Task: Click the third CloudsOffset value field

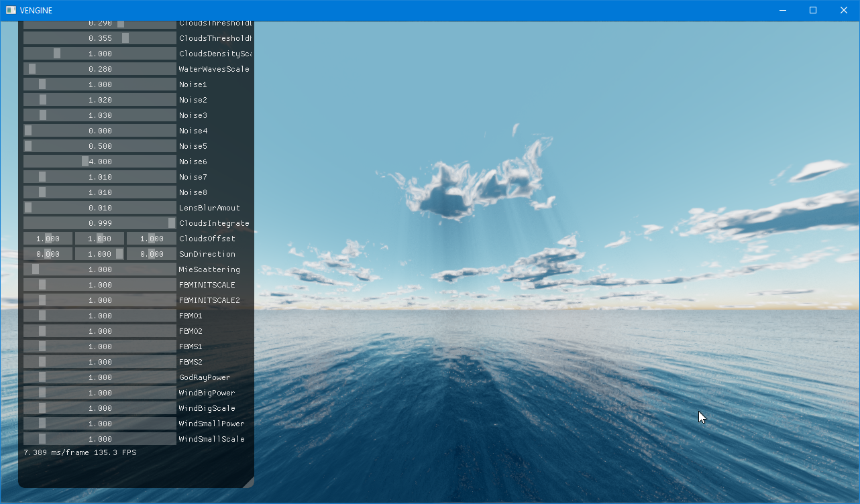Action: [151, 239]
